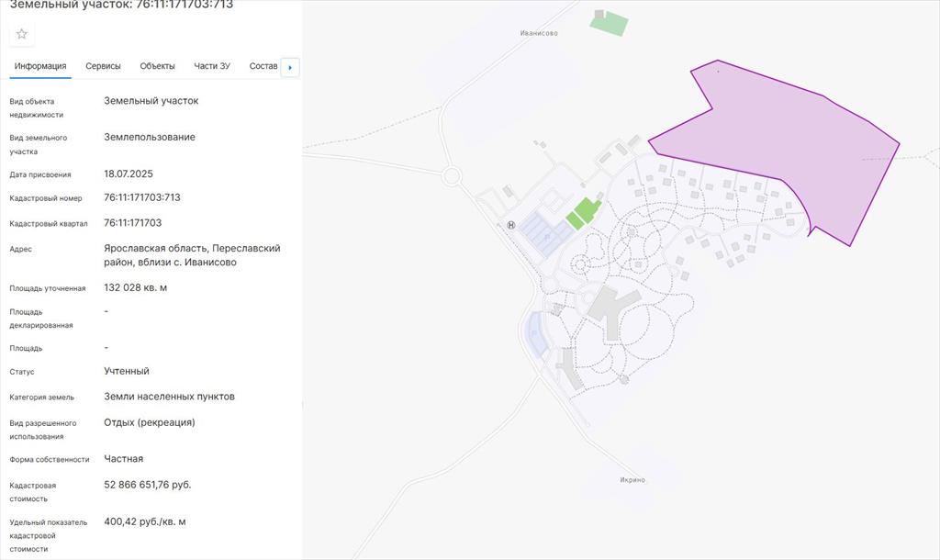Select the Состав tab

263,66
